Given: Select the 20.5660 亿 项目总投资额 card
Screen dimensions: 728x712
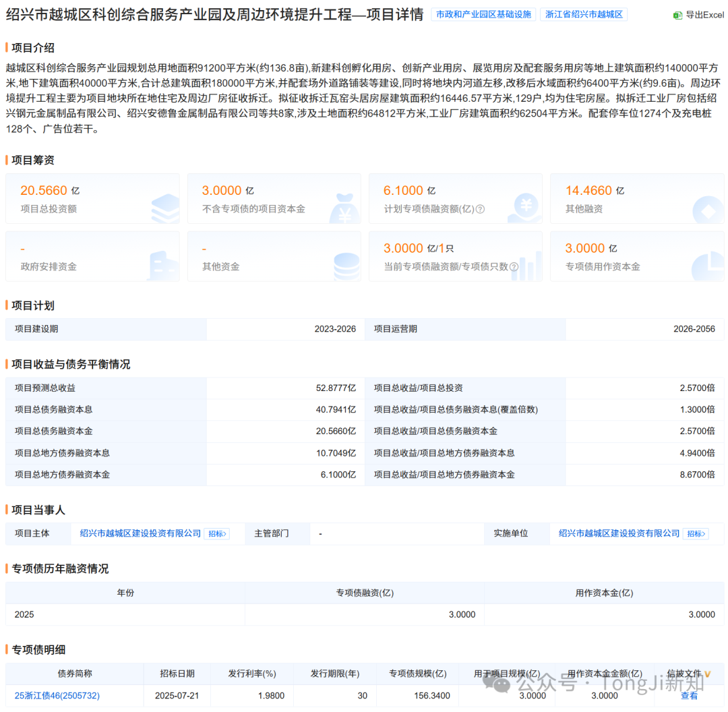Looking at the screenshot, I should [92, 199].
